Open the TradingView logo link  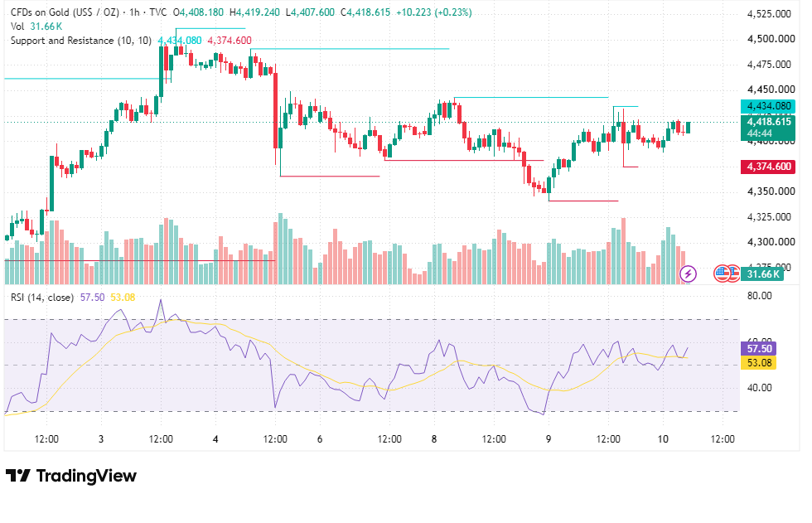pyautogui.click(x=71, y=476)
